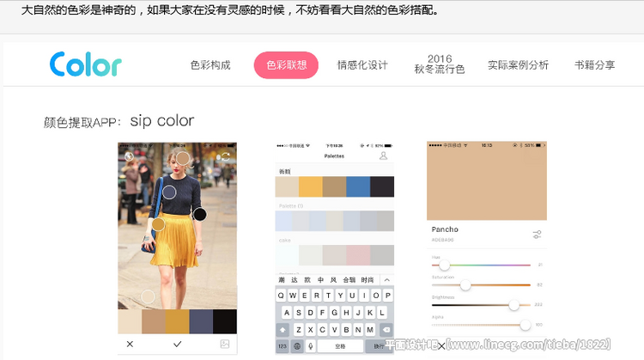
Task: Choose the 时尚 keyboard suggestion
Action: 368,280
